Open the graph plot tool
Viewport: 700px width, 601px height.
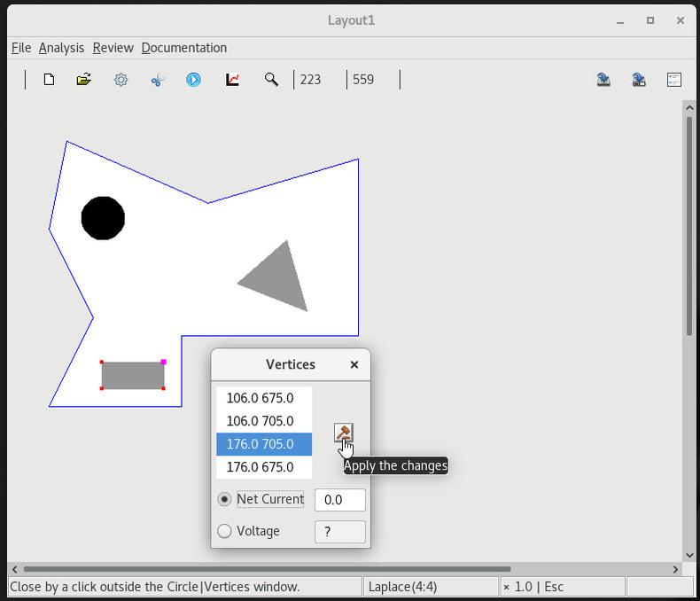(233, 80)
